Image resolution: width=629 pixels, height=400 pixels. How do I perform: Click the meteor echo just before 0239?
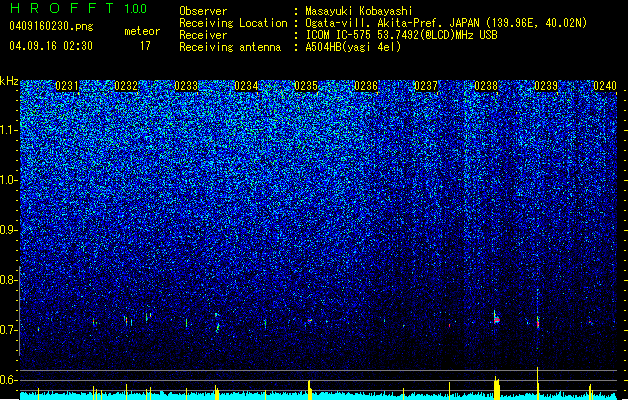538,322
